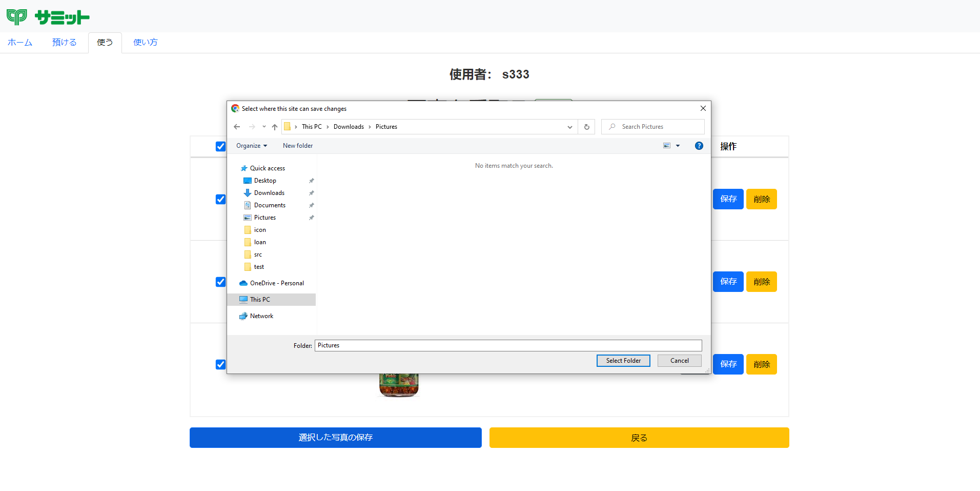Select OneDrive - Personal in sidebar
Viewport: 980px width, 491px height.
click(277, 283)
